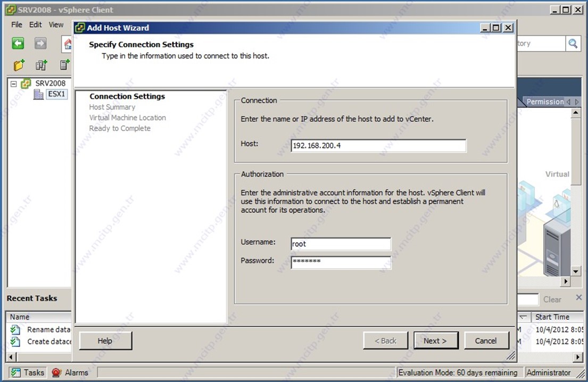The width and height of the screenshot is (588, 382).
Task: Click the vertical scrollbar up arrow
Action: tap(576, 112)
